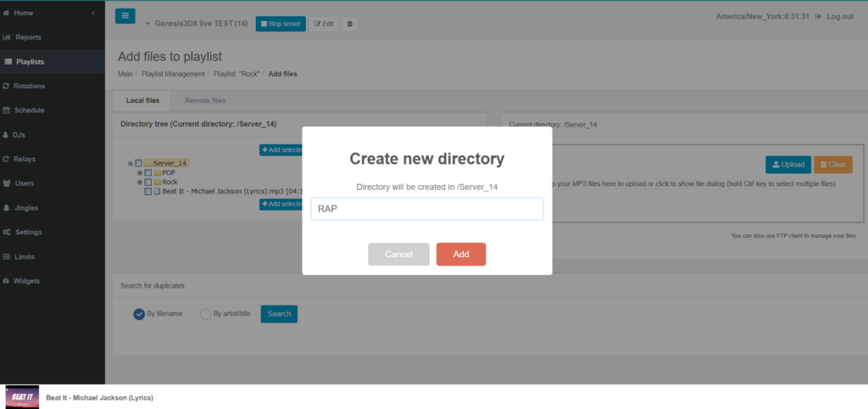868x409 pixels.
Task: Check the Server_14 folder checkbox
Action: [x=139, y=163]
